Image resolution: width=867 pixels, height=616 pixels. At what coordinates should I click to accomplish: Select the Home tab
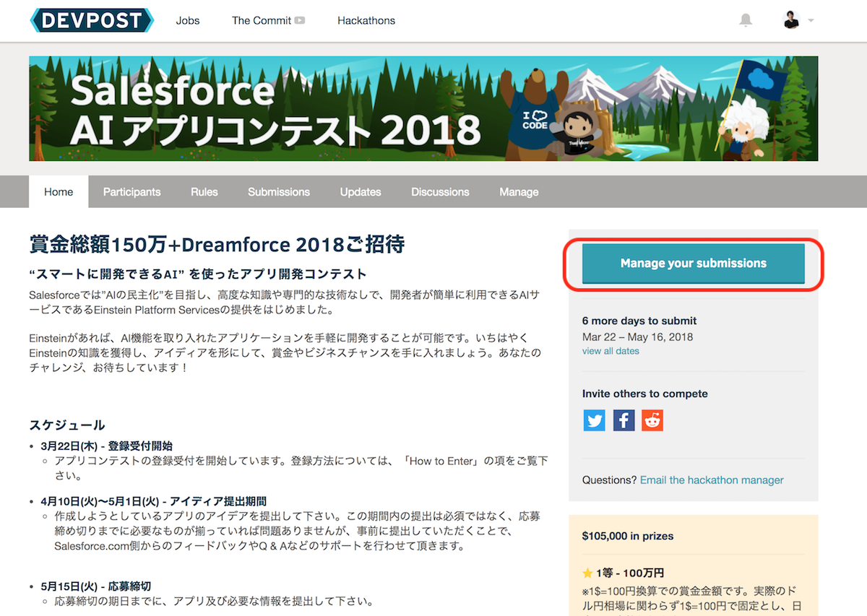(59, 191)
